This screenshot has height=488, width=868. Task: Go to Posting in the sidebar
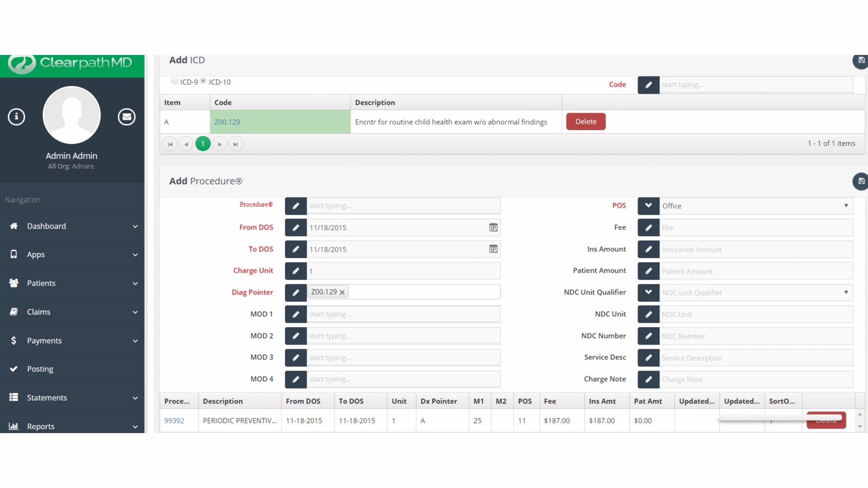40,369
